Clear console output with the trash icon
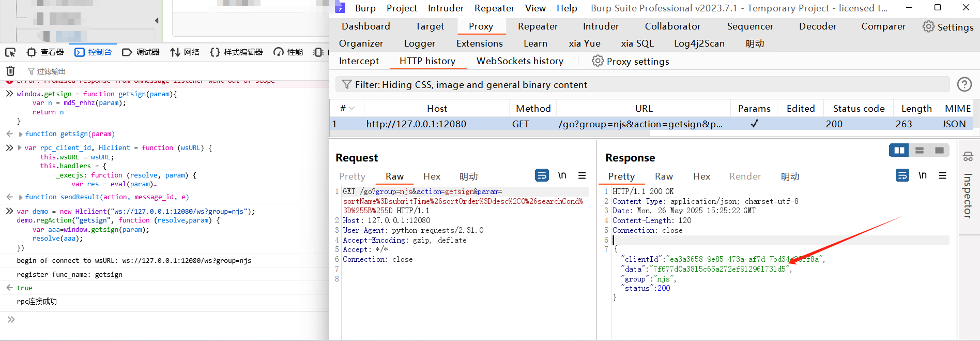This screenshot has height=341, width=980. pos(10,71)
